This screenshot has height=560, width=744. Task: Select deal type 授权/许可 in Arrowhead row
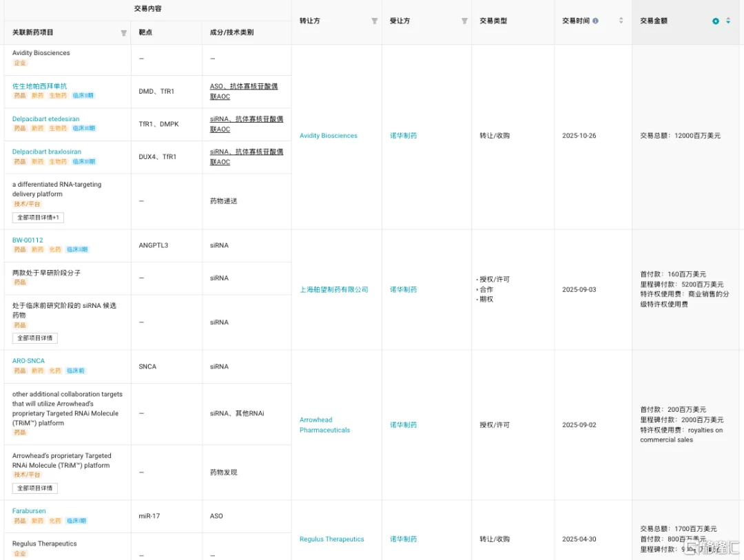[x=494, y=425]
